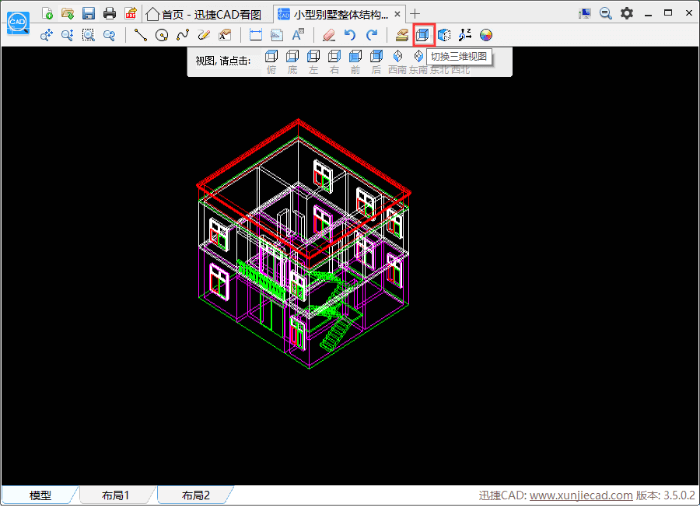Click the highlighted 3D view switch icon
Viewport: 700px width, 506px height.
pos(423,35)
